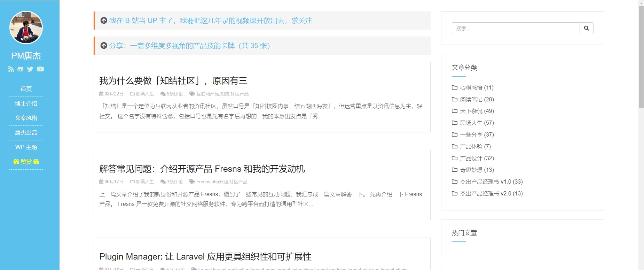Open the 分享：产品技能卡牌 announcement link

[190, 46]
